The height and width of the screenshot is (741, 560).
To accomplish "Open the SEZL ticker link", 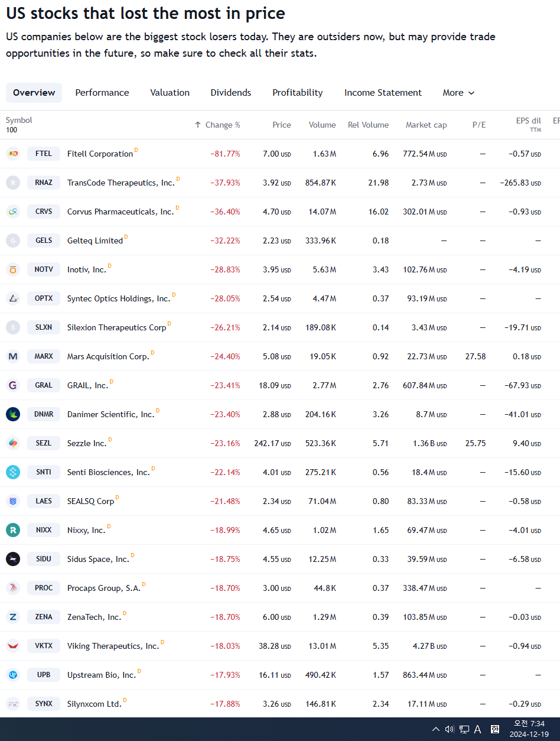I will coord(44,443).
